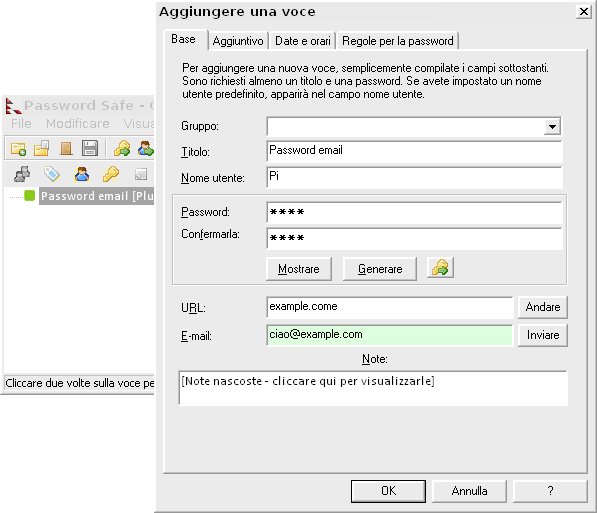Click the copy password key toolbar icon
Screen dimensions: 597x513
[x=122, y=148]
